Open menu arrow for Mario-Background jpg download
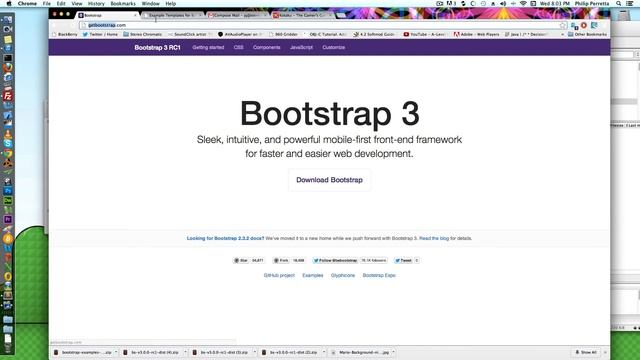 click(393, 352)
